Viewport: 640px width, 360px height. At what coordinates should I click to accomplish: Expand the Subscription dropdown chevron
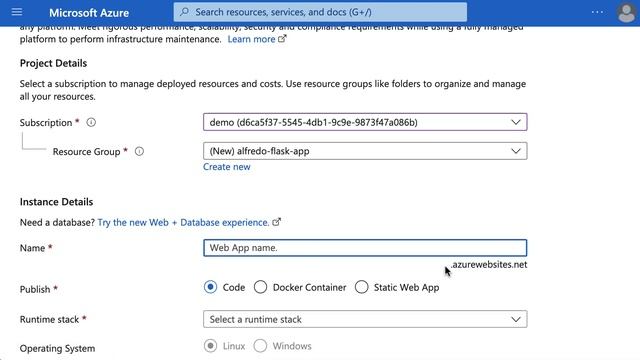pyautogui.click(x=516, y=122)
